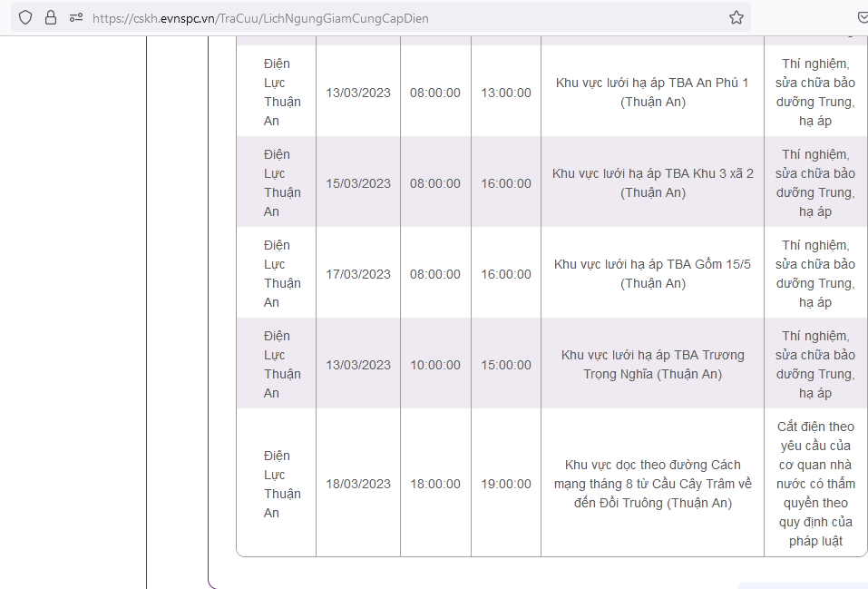868x589 pixels.
Task: Click reason text in Khu 3 xã 2 row
Action: 815,183
